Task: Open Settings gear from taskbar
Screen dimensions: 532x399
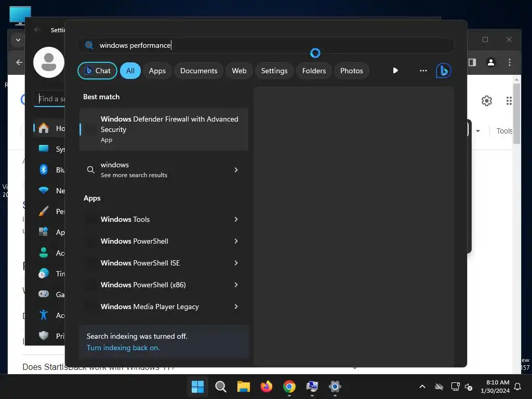Action: [x=335, y=387]
